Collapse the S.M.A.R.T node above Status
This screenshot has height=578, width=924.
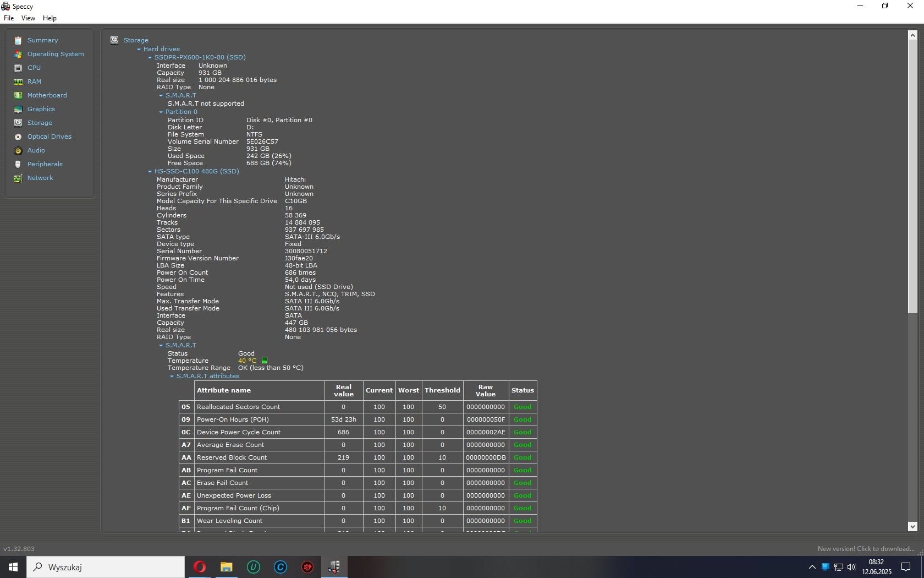(x=161, y=346)
